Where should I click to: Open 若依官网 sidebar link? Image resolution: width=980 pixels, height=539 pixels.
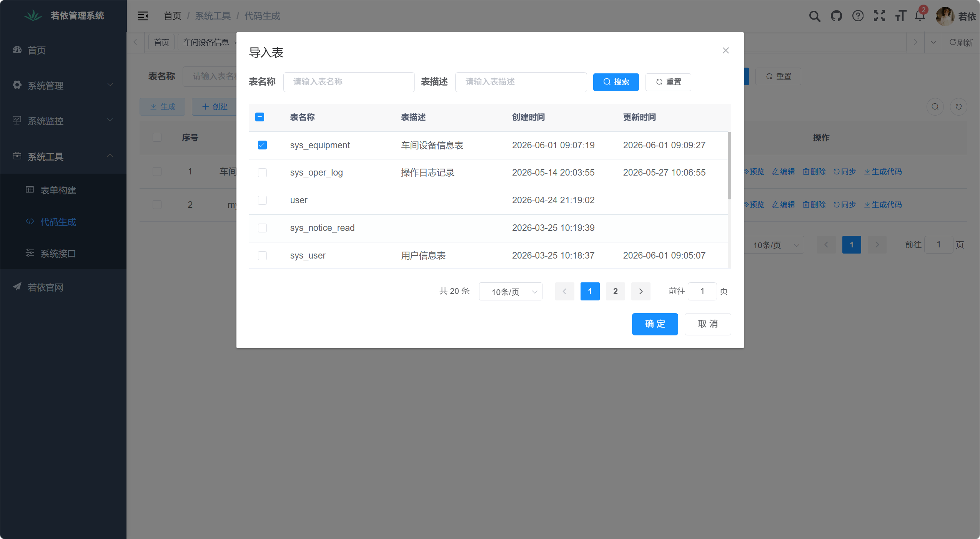(63, 287)
